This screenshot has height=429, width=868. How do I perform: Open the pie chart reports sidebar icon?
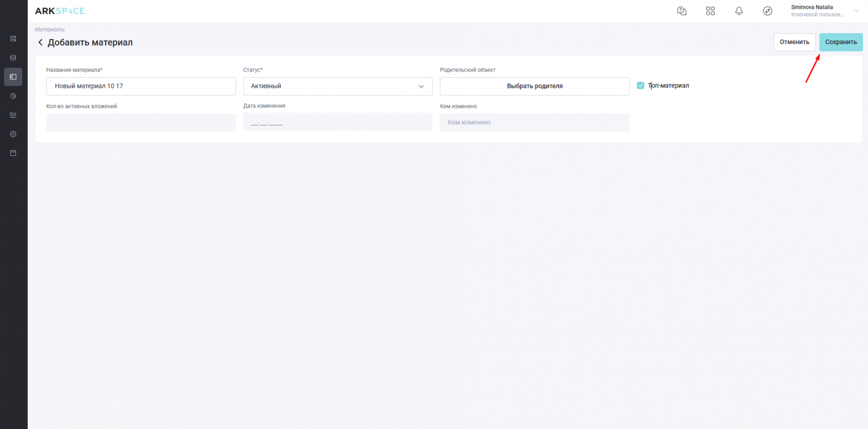pos(13,96)
